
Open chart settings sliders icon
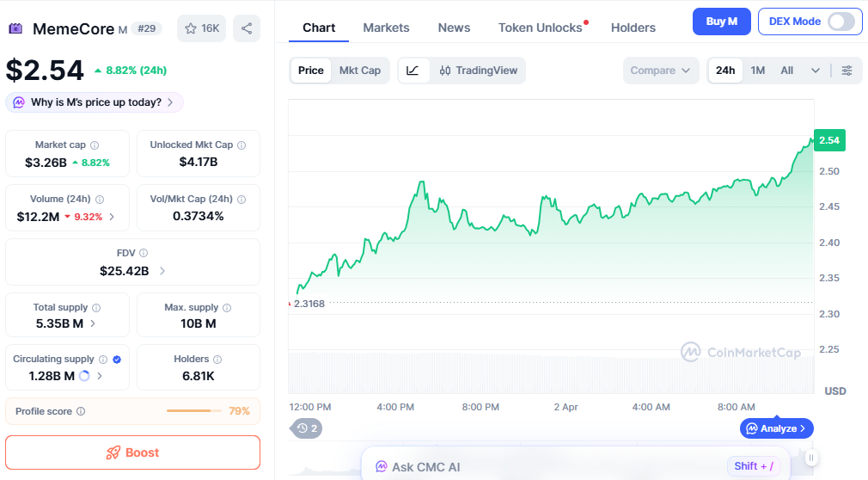click(x=847, y=71)
